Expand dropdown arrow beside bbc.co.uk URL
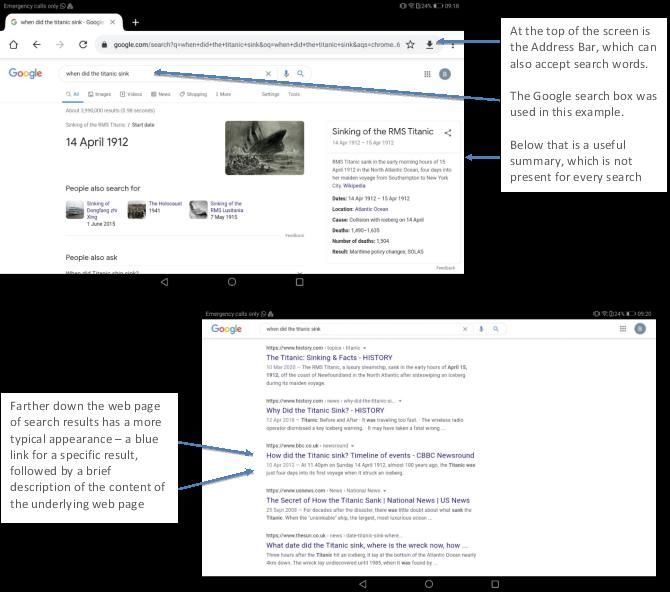 tap(352, 446)
